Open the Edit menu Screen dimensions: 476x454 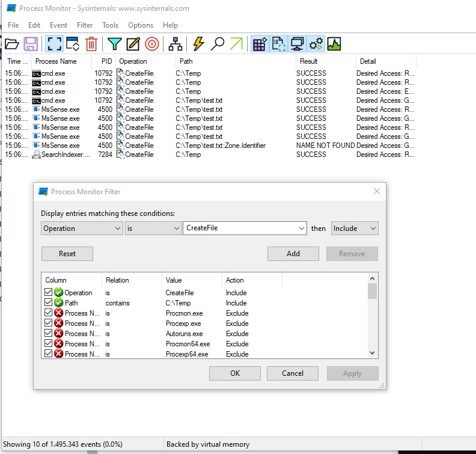[34, 25]
